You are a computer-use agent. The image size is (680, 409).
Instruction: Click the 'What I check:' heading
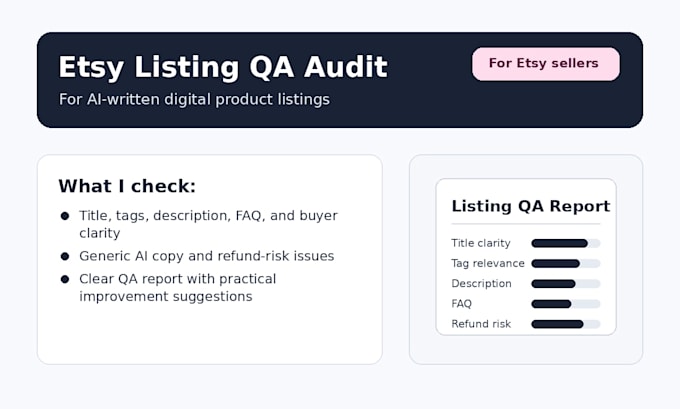(127, 186)
